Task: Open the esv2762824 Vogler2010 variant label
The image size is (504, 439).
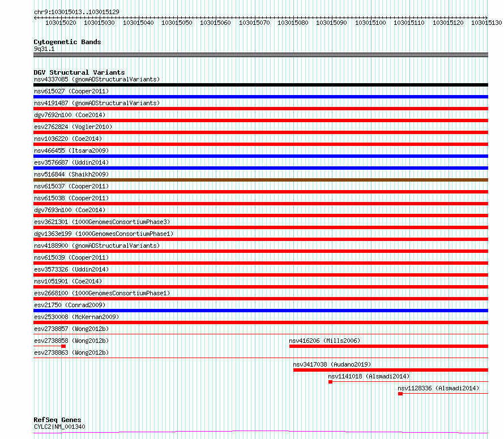Action: pyautogui.click(x=73, y=127)
